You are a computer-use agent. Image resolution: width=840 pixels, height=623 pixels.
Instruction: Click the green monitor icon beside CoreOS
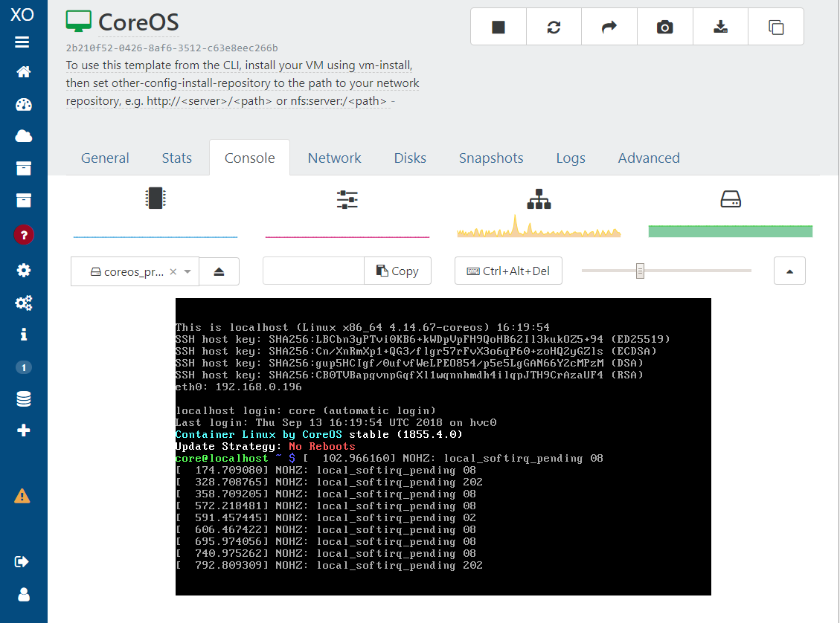(79, 22)
